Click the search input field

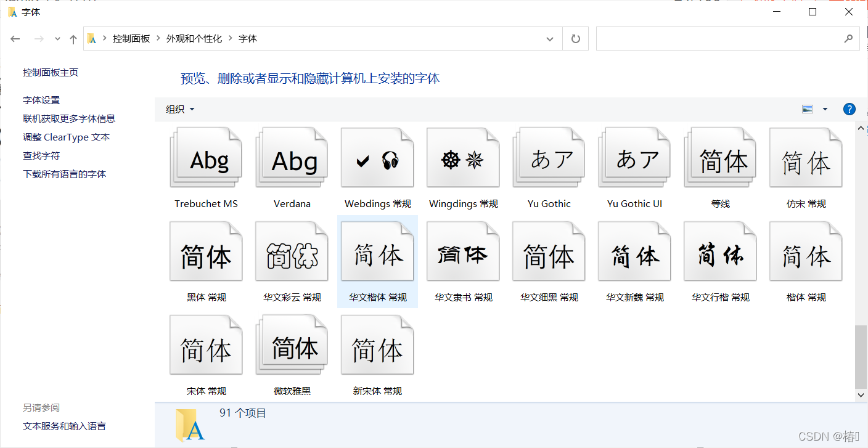(x=727, y=39)
